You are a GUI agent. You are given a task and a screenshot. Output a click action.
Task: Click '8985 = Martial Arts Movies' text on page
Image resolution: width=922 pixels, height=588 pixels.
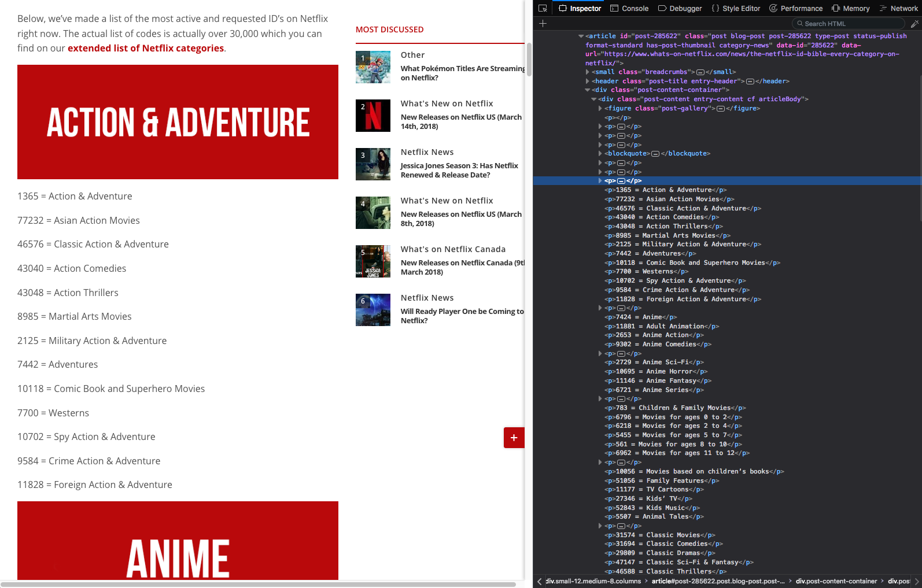[75, 316]
